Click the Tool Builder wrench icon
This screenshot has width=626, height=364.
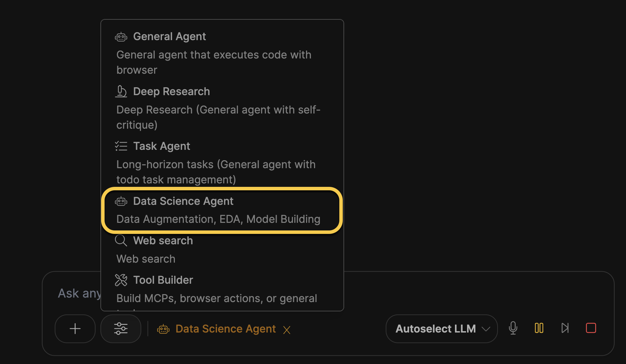click(121, 280)
